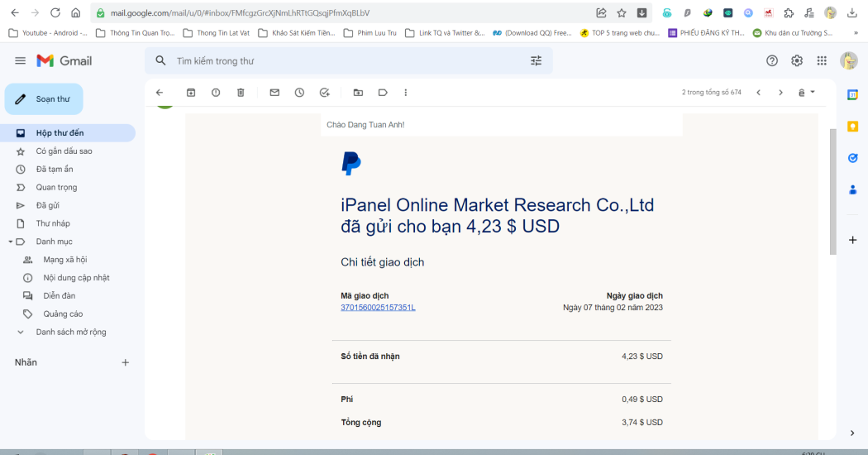Image resolution: width=868 pixels, height=455 pixels.
Task: Show the newer email arrow
Action: pyautogui.click(x=758, y=93)
